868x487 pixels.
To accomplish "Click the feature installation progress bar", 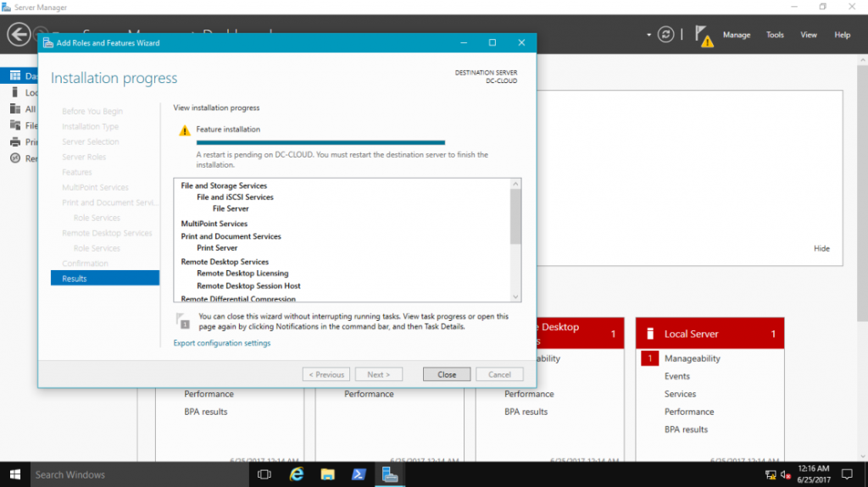I will pos(320,143).
